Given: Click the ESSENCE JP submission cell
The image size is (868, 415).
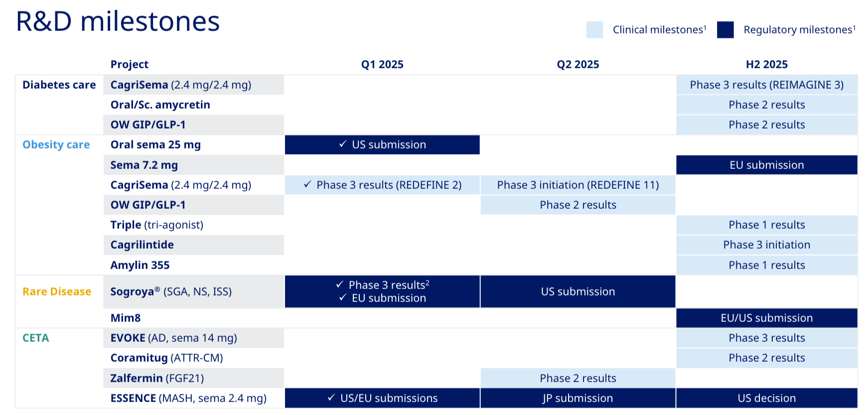Looking at the screenshot, I should pos(578,398).
